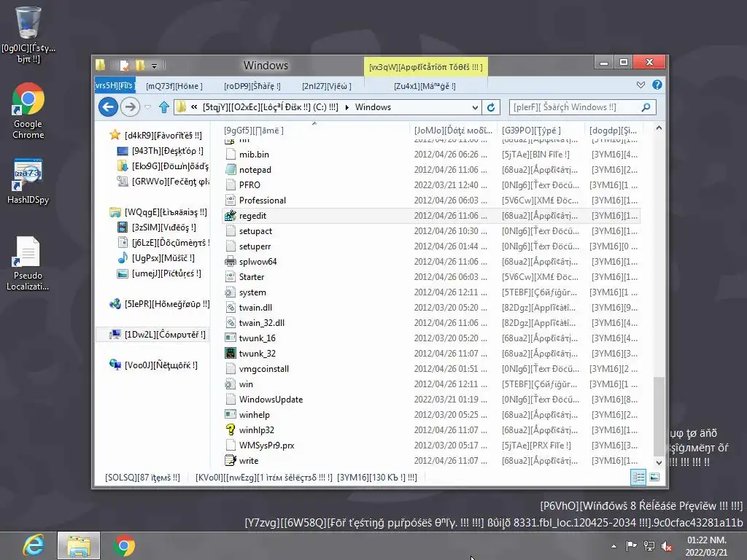
Task: Click File Explorer taskbar button
Action: tap(79, 545)
